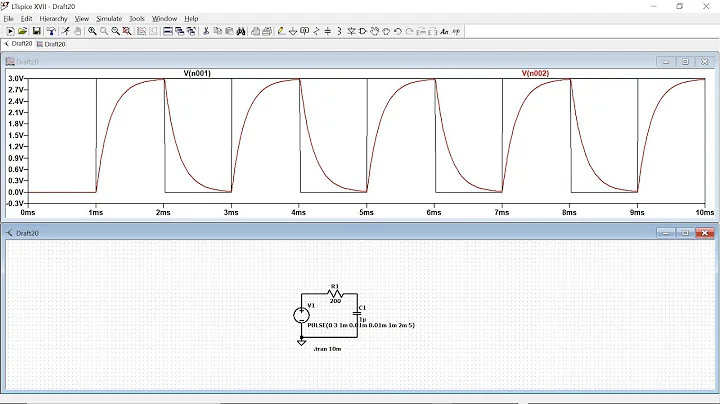Open Find with the binoculars icon
The image size is (720, 404).
click(x=241, y=31)
